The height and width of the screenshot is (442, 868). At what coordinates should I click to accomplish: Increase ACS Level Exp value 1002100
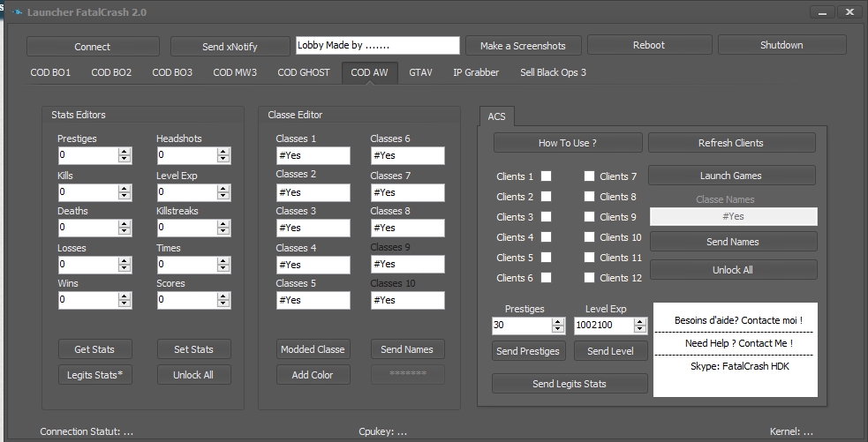[640, 321]
